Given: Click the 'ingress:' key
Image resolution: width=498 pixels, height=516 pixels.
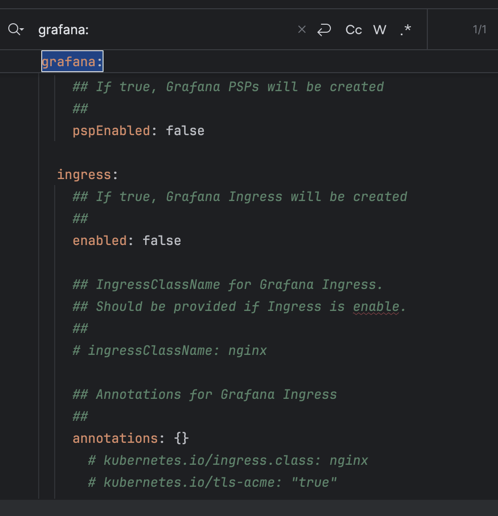Looking at the screenshot, I should (87, 175).
